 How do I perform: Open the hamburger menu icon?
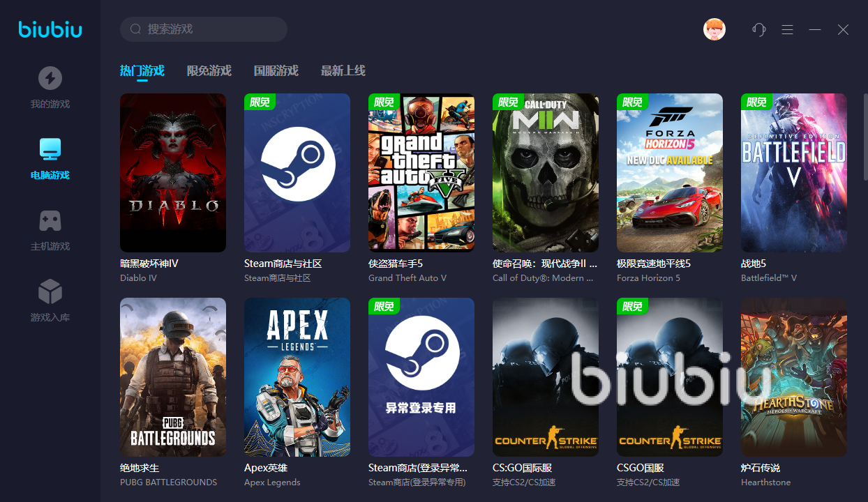[787, 29]
